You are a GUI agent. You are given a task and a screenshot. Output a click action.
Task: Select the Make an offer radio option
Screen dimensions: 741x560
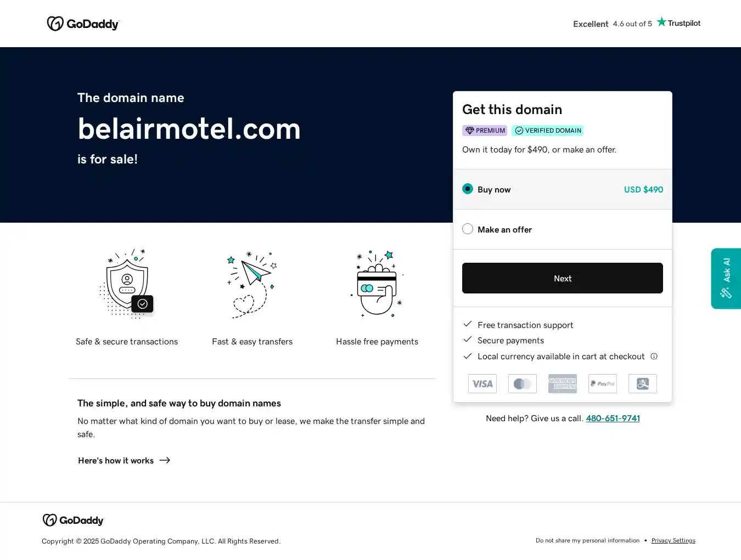(x=468, y=229)
